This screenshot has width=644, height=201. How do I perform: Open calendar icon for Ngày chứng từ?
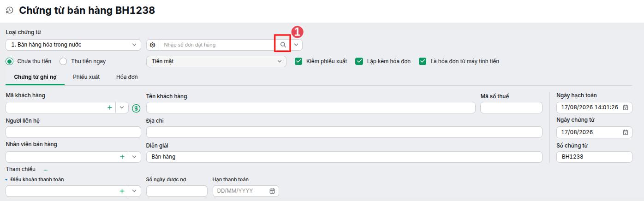pyautogui.click(x=626, y=132)
